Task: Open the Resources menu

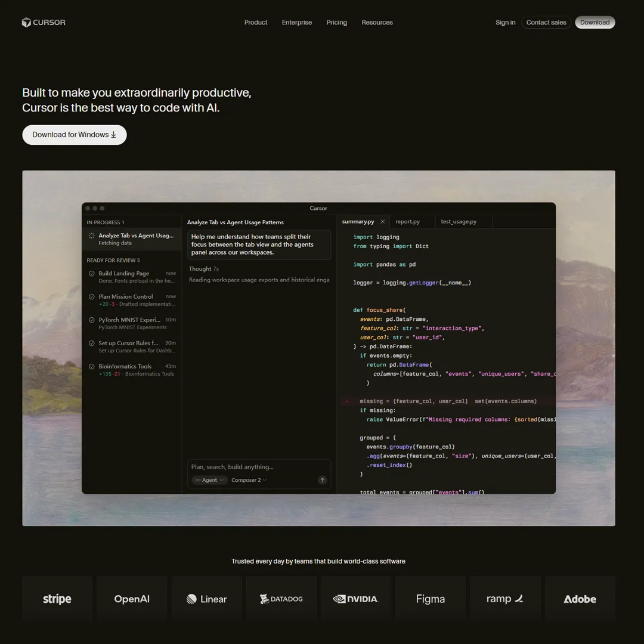Action: tap(377, 22)
